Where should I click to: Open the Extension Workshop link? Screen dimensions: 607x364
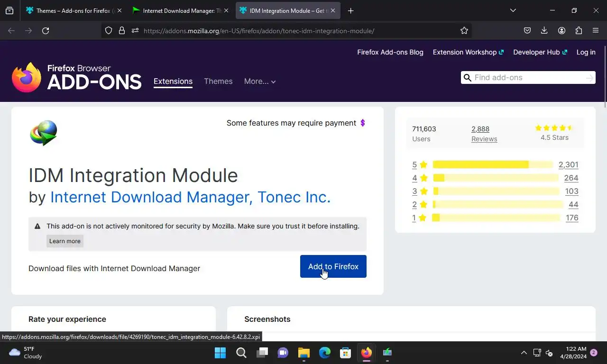(x=468, y=52)
